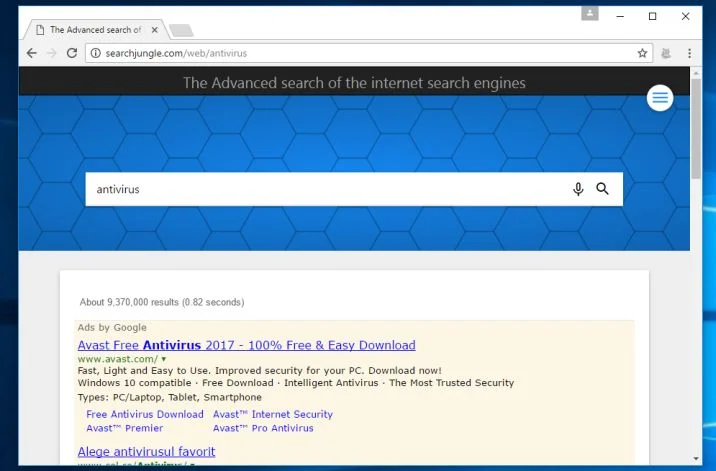Image resolution: width=716 pixels, height=471 pixels.
Task: Click the 'The Advanced search of the internet' heading
Action: pos(354,83)
